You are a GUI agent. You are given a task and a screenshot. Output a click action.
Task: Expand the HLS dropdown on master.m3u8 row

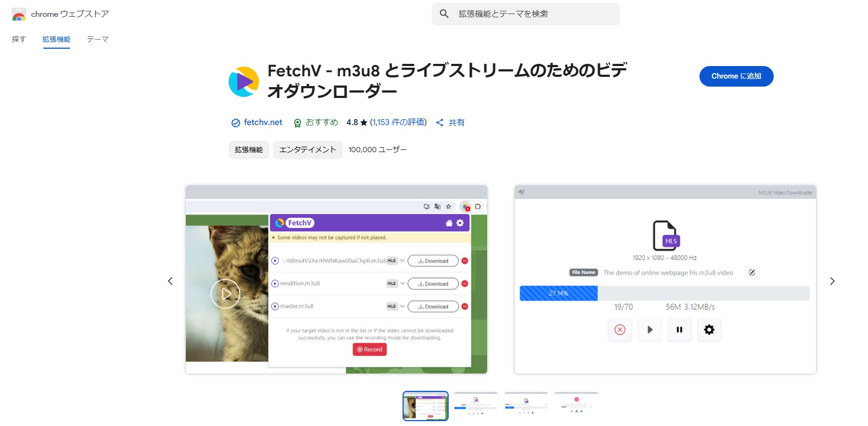[402, 306]
